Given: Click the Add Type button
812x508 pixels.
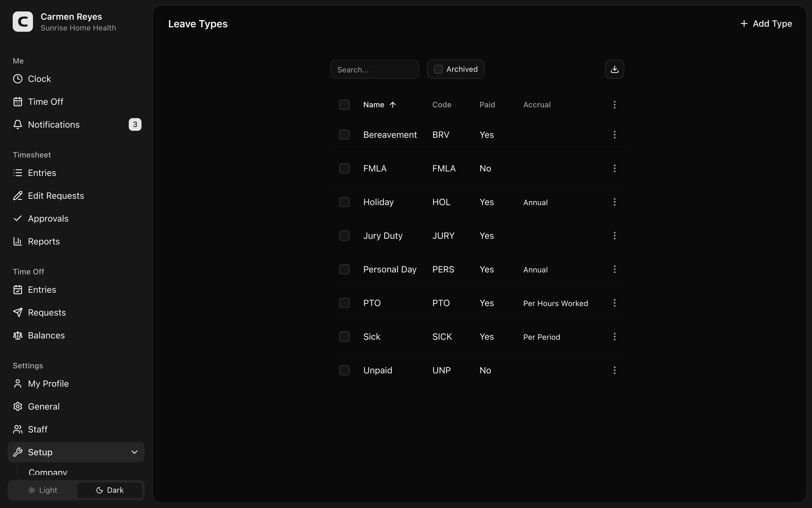Looking at the screenshot, I should (766, 23).
